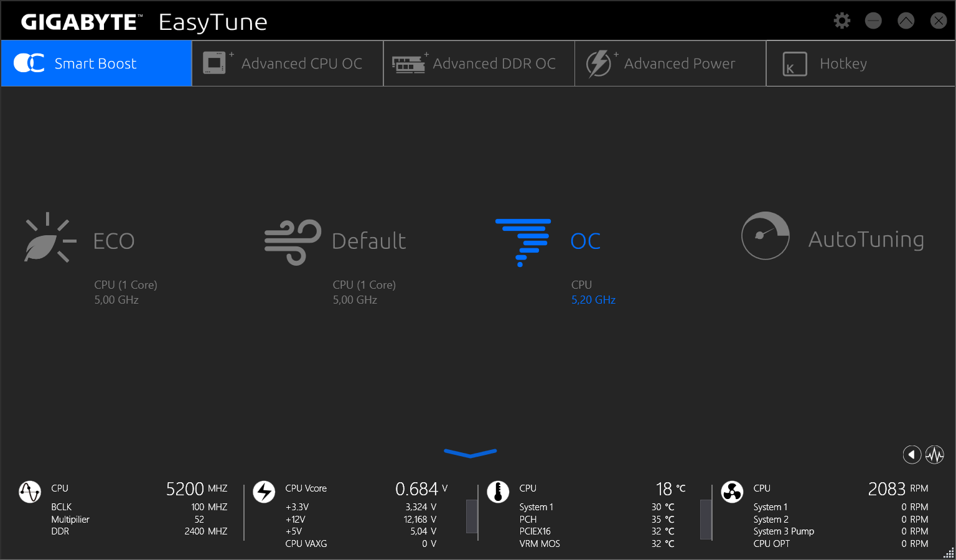Click the PCH temperature label
This screenshot has height=560, width=956.
(x=528, y=520)
